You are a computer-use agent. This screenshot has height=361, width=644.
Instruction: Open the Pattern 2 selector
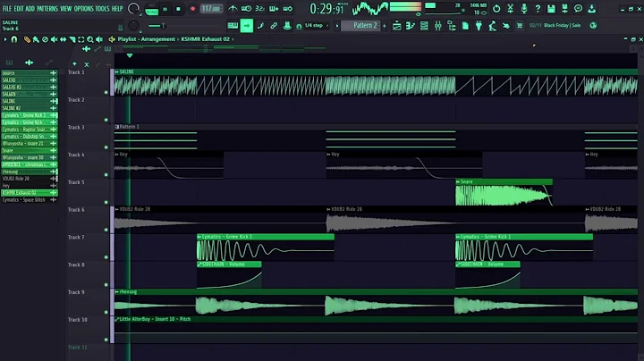pyautogui.click(x=360, y=25)
